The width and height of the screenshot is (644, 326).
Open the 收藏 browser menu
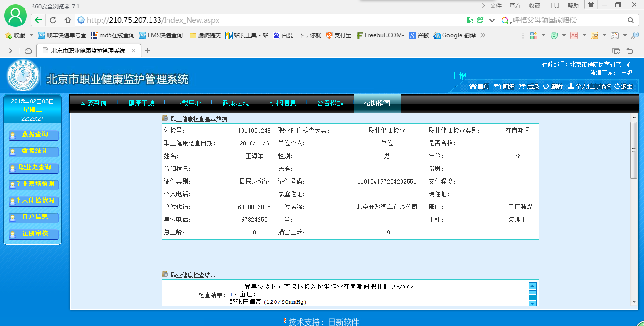point(535,6)
